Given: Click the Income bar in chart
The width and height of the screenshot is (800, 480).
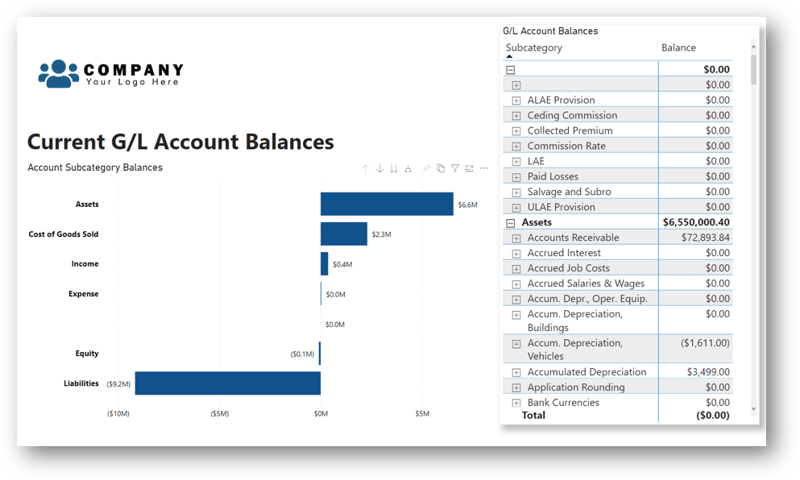Looking at the screenshot, I should click(x=324, y=264).
